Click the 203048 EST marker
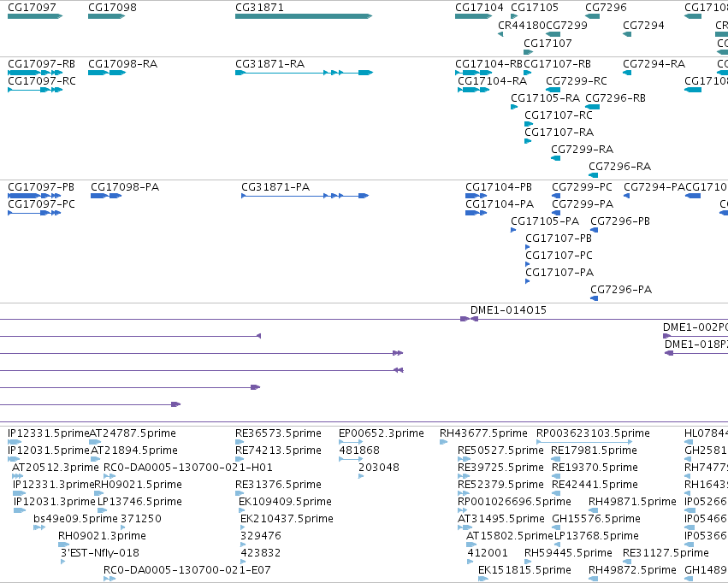 (361, 476)
